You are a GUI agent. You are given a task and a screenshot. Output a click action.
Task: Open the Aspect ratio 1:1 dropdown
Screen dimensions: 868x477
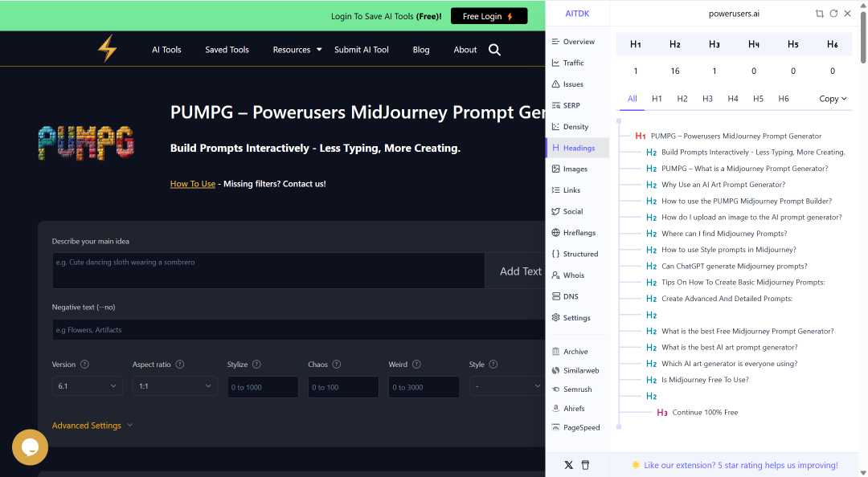click(174, 386)
